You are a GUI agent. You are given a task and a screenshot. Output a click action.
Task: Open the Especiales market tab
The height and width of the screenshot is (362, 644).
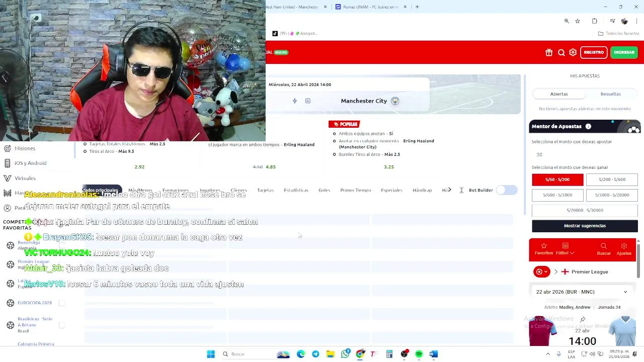[391, 190]
